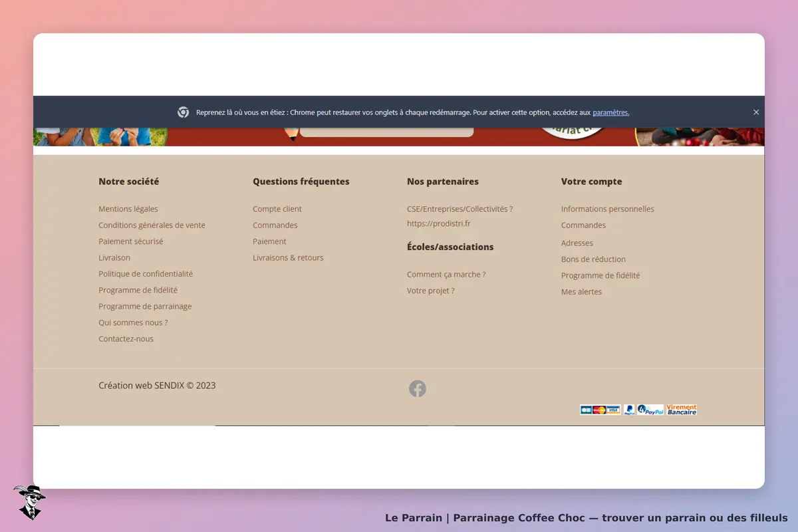The image size is (798, 532).
Task: Open Livraison under Notre société
Action: click(114, 257)
